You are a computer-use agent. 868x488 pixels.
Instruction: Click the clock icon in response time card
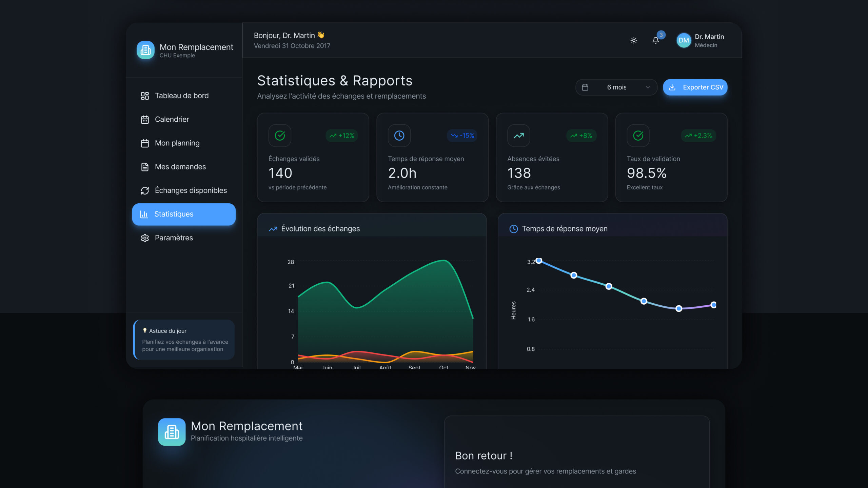pos(399,136)
